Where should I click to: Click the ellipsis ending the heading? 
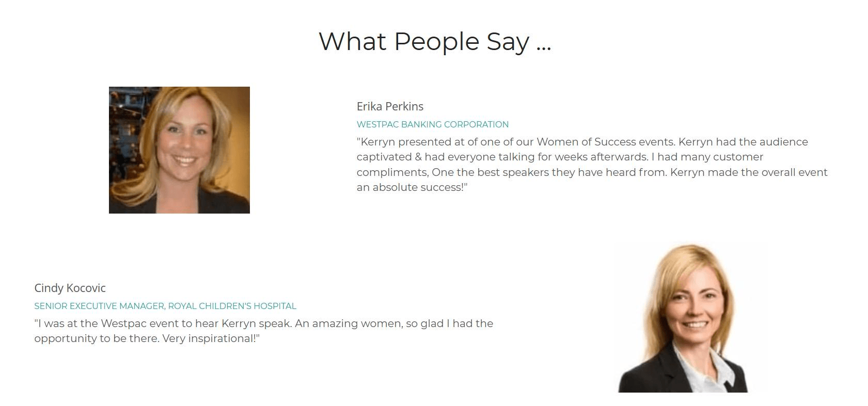pyautogui.click(x=544, y=42)
